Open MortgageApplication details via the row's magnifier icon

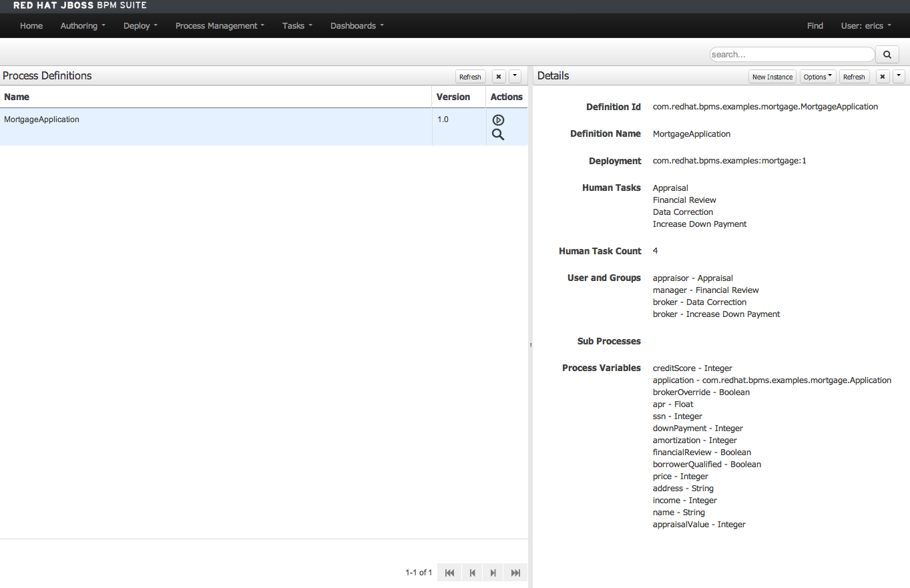[498, 135]
